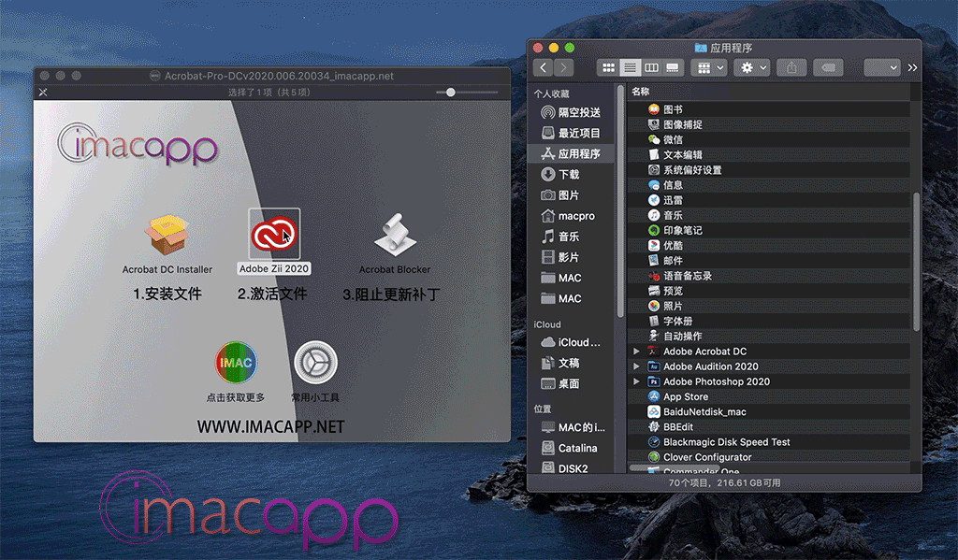Switch Finder to list view
This screenshot has width=958, height=560.
coord(630,68)
